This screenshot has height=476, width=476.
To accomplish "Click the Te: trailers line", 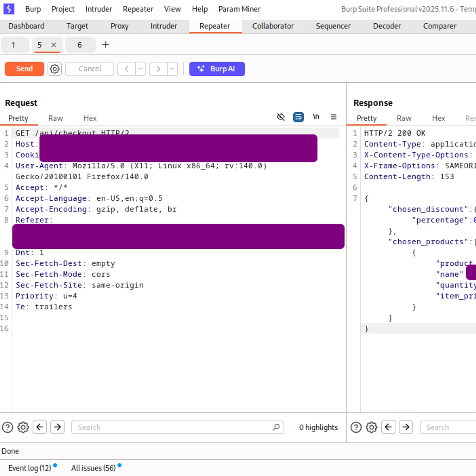I will tap(44, 307).
